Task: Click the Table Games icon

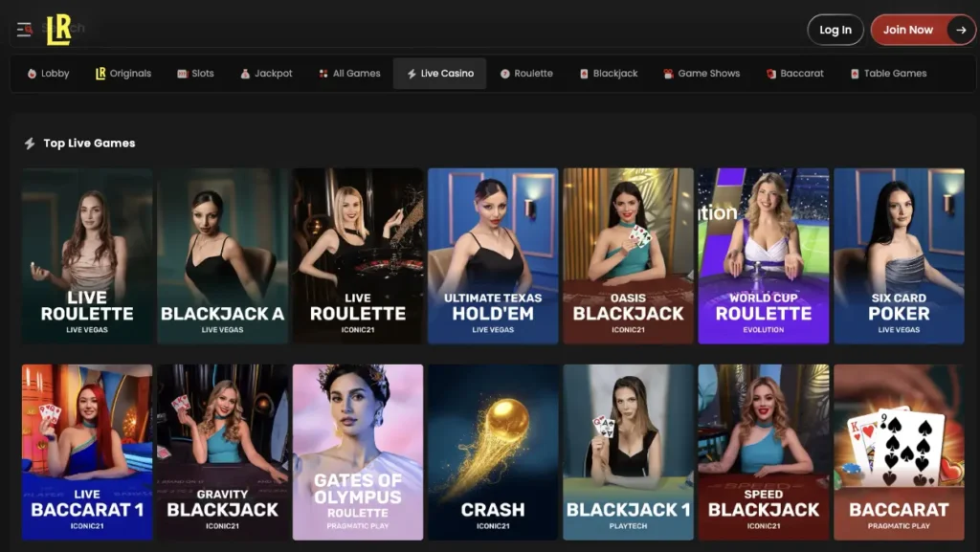Action: [x=855, y=74]
